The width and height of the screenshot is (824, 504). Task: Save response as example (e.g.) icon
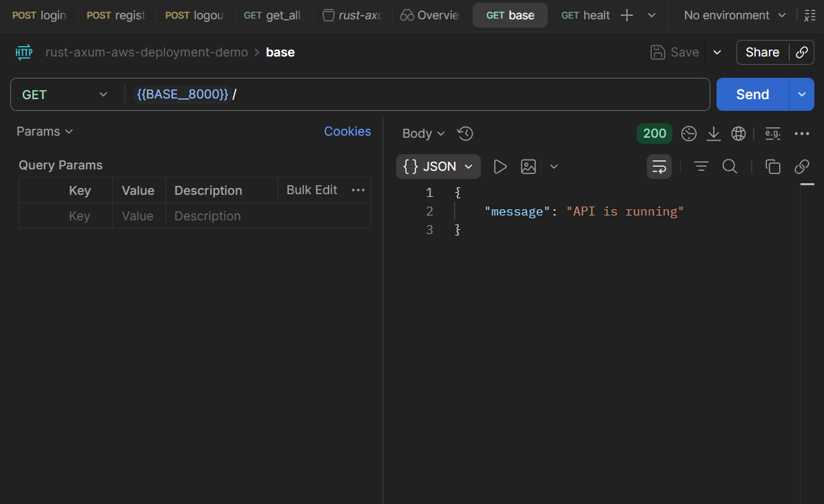[772, 134]
